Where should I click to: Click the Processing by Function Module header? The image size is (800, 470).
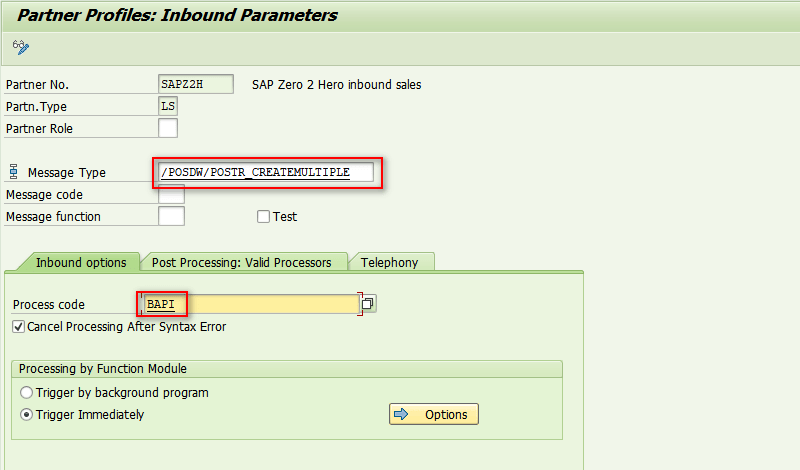click(103, 369)
